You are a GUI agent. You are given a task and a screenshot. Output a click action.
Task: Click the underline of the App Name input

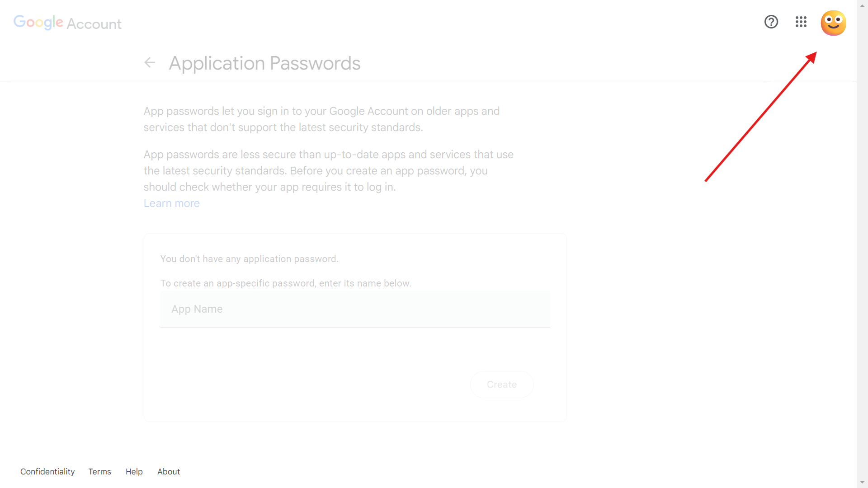(x=355, y=327)
